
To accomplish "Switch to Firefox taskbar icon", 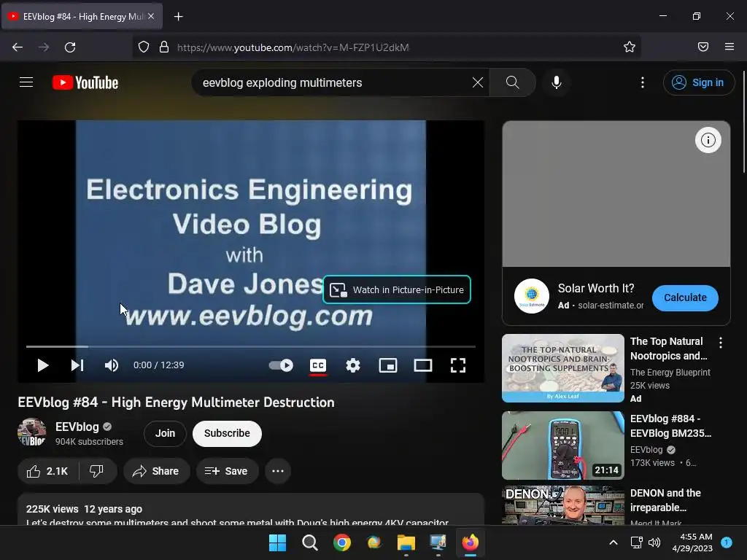I will tap(471, 542).
